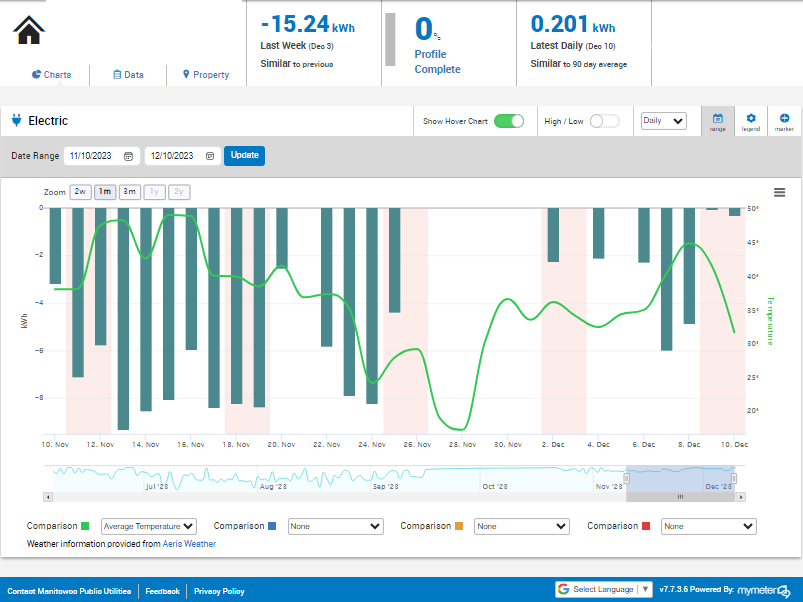Click the Electric plug icon
Viewport: 803px width, 602px height.
[16, 121]
